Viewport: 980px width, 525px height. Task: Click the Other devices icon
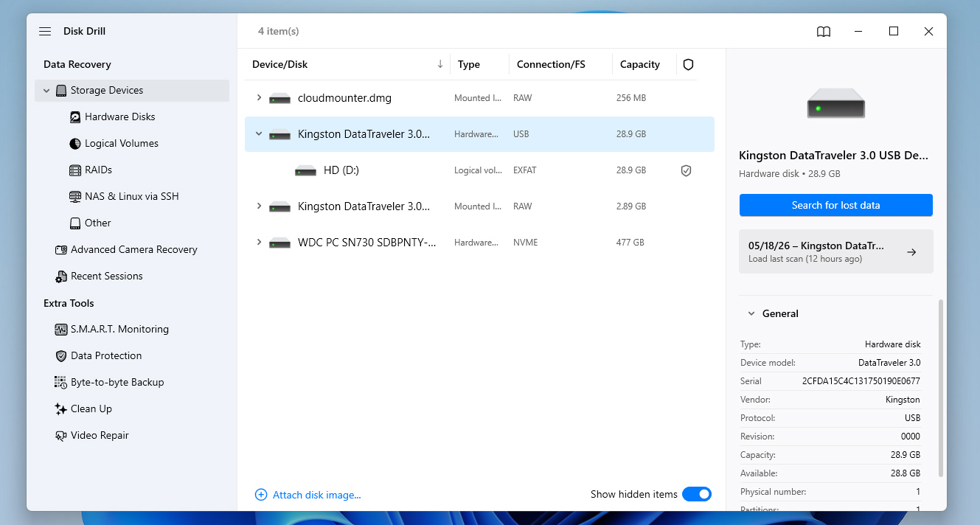coord(75,223)
